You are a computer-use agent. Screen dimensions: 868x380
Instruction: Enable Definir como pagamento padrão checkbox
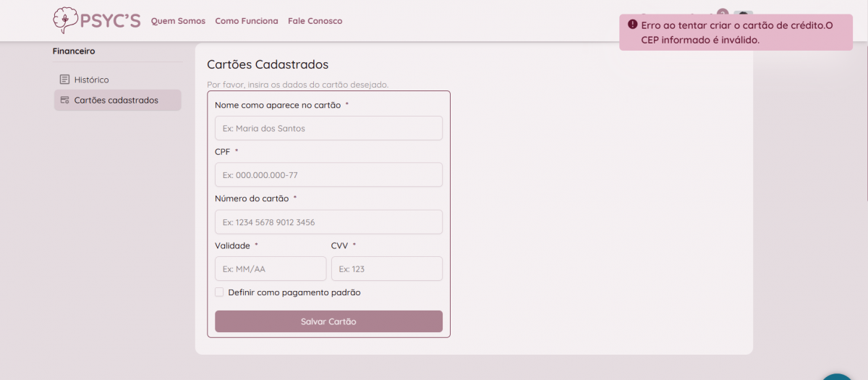tap(219, 292)
